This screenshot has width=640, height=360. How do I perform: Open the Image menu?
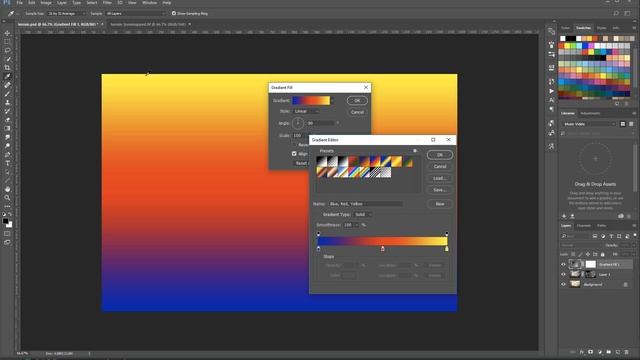pos(46,2)
